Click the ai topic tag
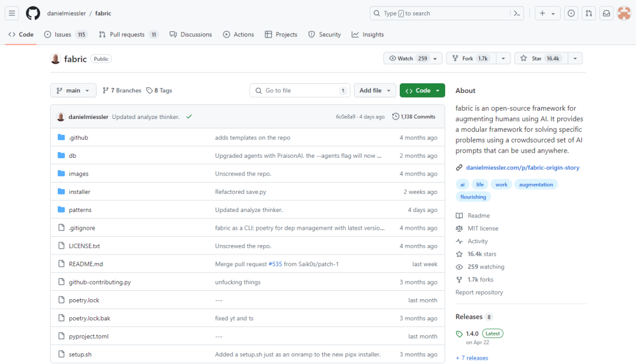The width and height of the screenshot is (636, 364). [462, 184]
